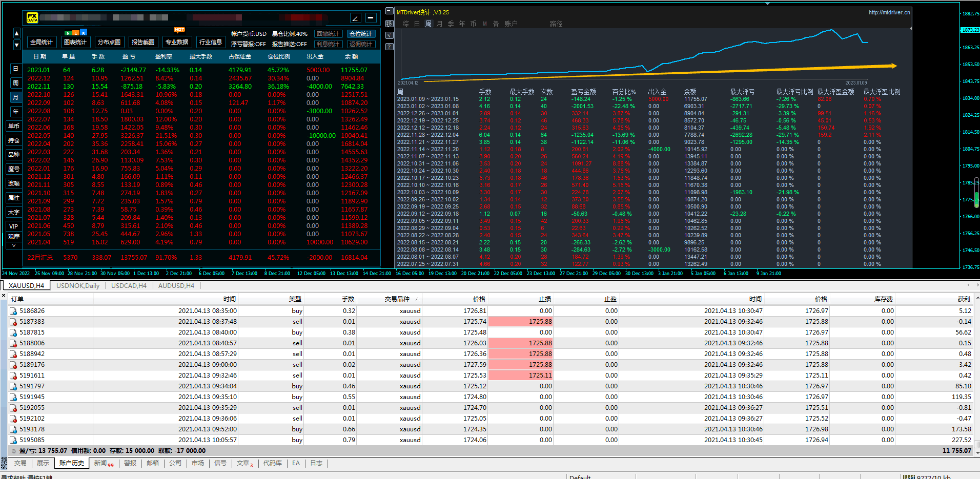980x479 pixels.
Task: Select 周 weekly view in FX sidebar
Action: pos(15,83)
